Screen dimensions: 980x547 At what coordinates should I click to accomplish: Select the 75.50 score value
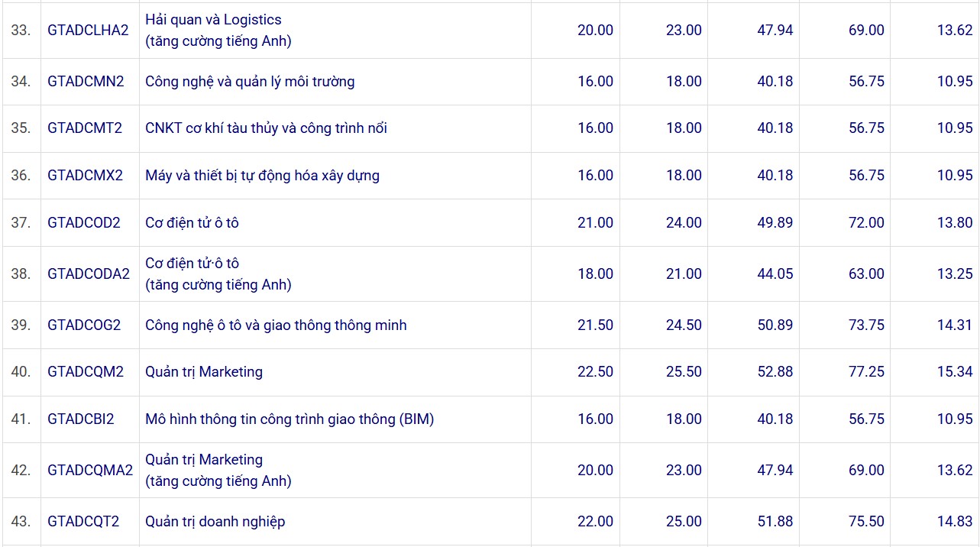pyautogui.click(x=866, y=522)
